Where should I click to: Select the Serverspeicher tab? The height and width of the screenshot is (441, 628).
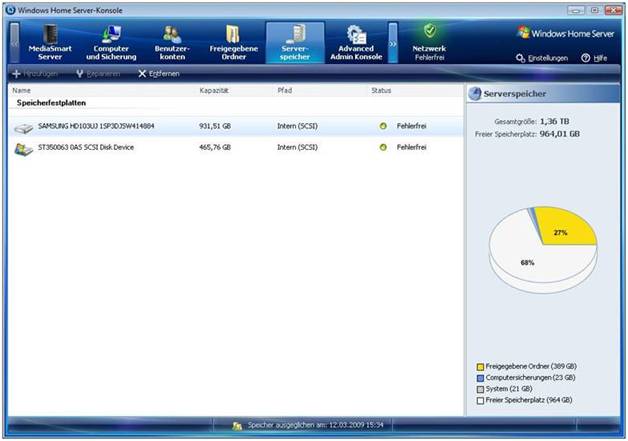tap(295, 42)
